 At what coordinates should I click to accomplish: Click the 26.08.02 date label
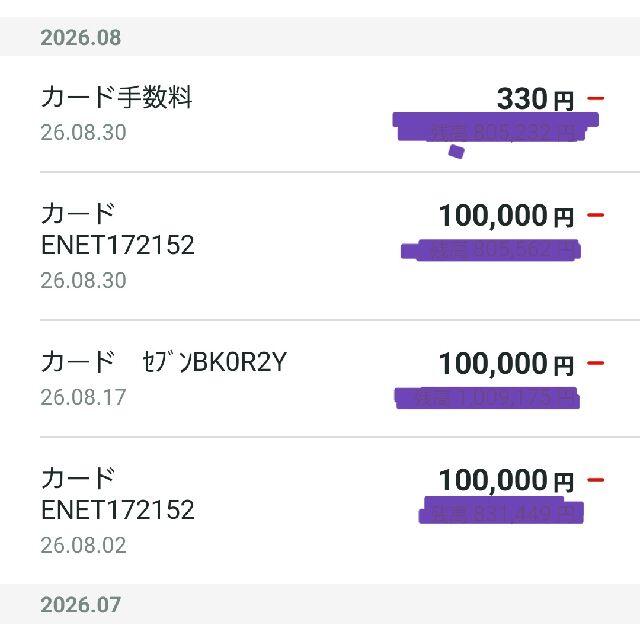point(83,545)
